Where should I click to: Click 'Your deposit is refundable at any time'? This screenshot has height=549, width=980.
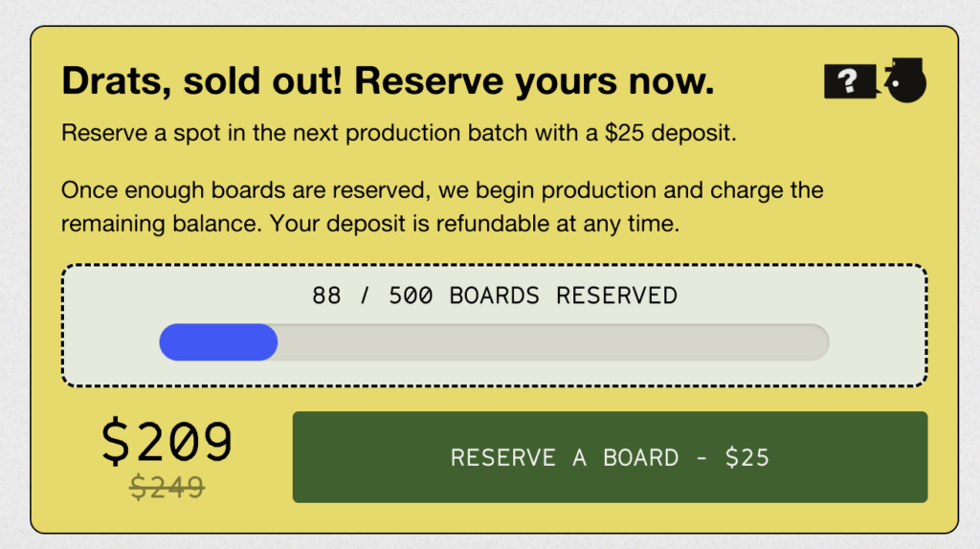click(477, 225)
